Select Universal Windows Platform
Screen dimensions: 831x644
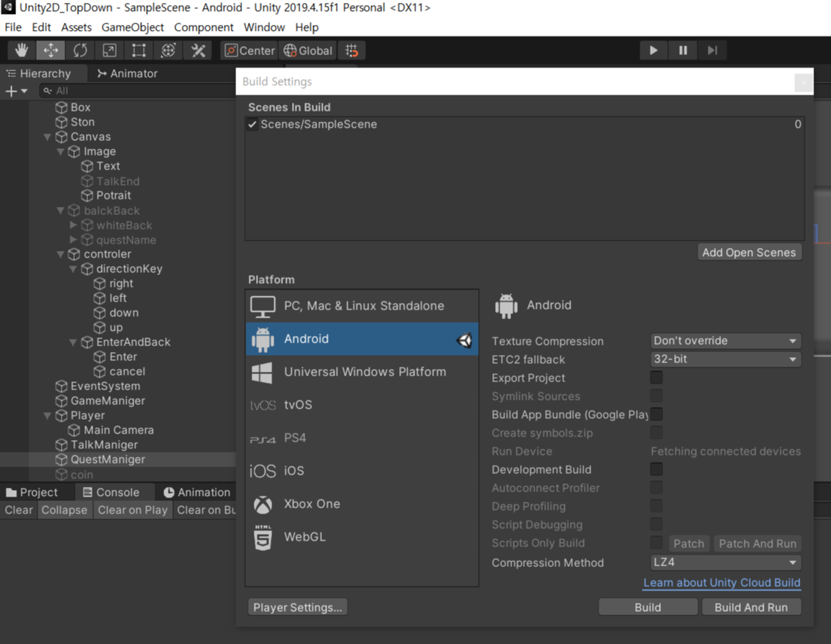tap(362, 372)
